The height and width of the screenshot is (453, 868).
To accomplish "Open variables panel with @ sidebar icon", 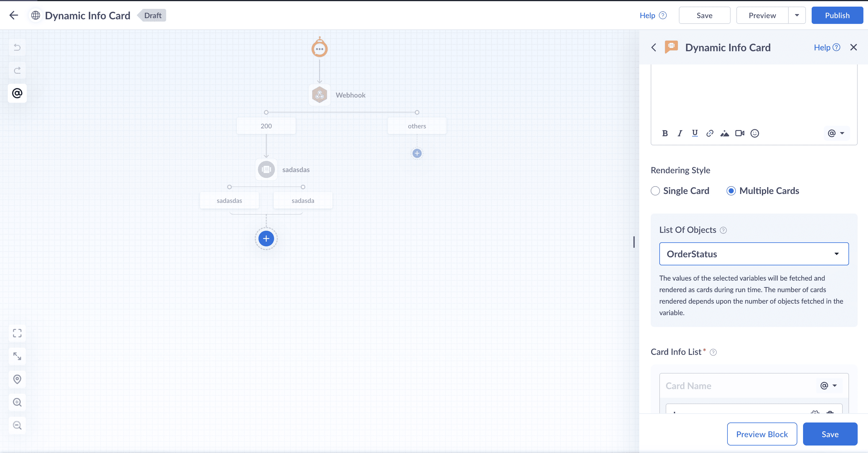I will 17,93.
